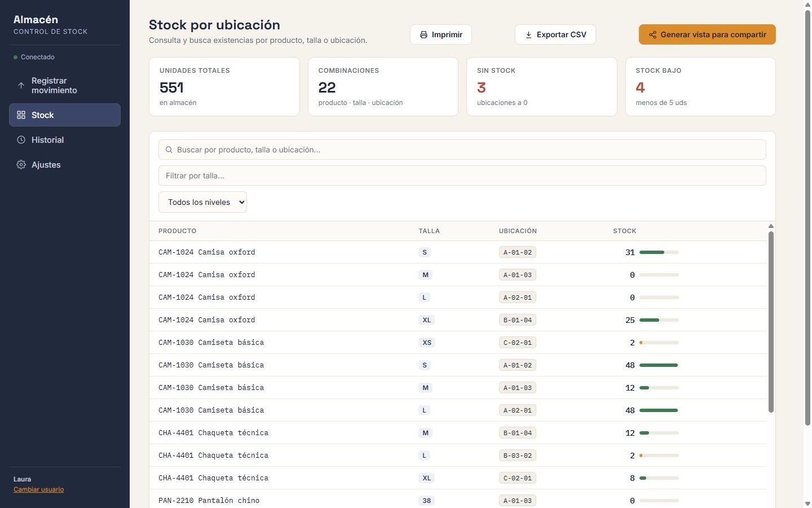812x508 pixels.
Task: Click the Imprimir button
Action: [441, 35]
